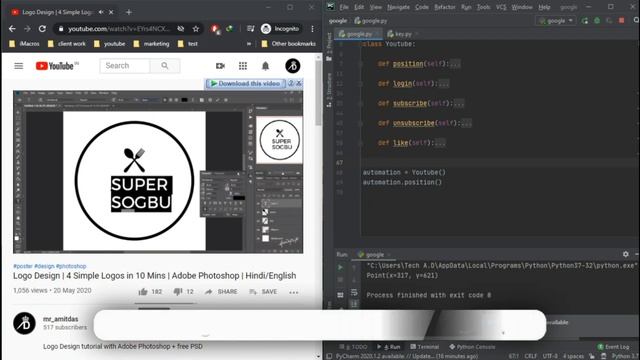Open PyCharm File menu
Image resolution: width=640 pixels, height=360 pixels.
(x=344, y=7)
